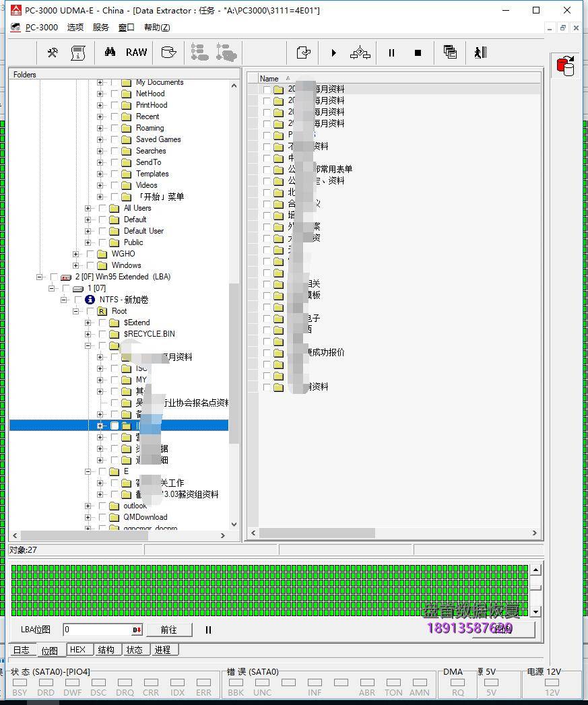Tick the NetHood folder checkbox

click(115, 94)
